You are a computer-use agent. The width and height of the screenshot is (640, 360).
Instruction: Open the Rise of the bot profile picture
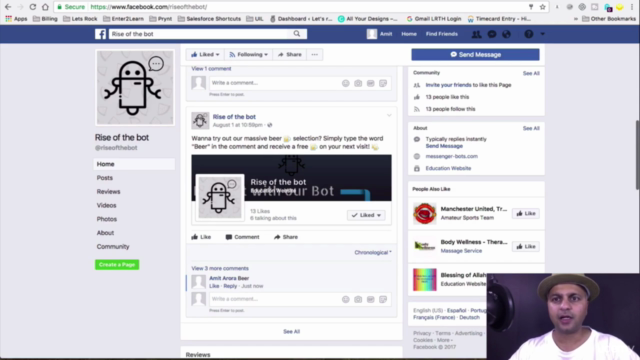pos(135,87)
